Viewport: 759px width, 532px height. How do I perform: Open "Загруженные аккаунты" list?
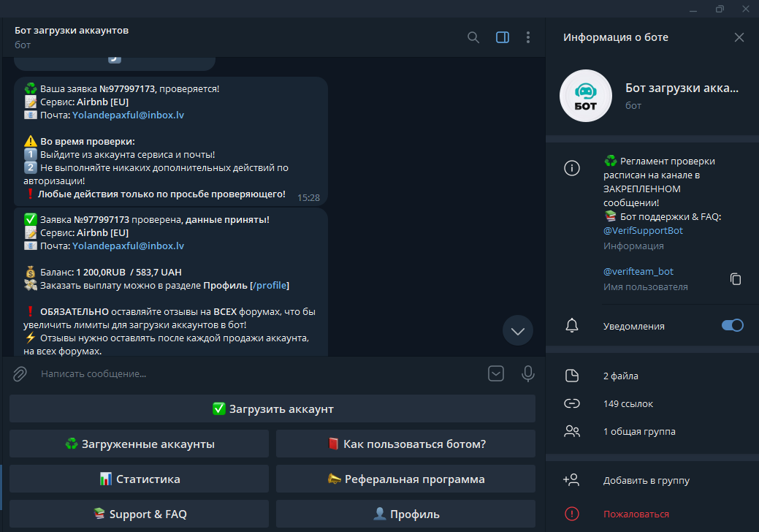coord(139,444)
